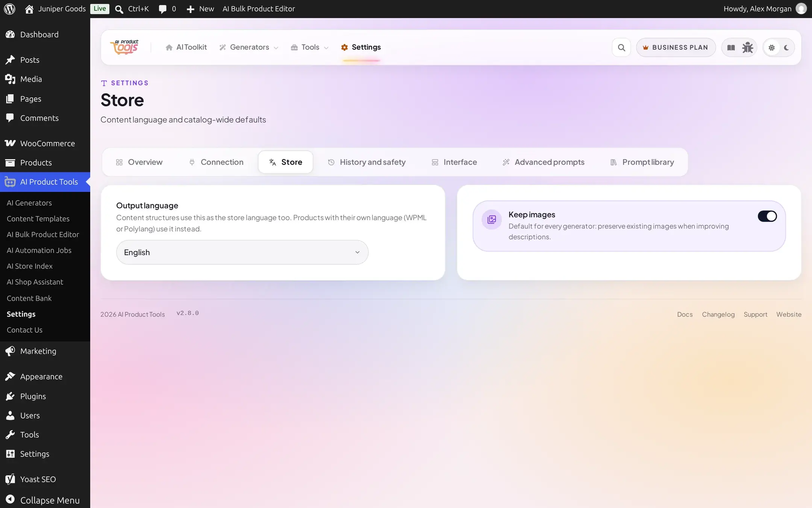Open Yoast SEO in sidebar

click(x=45, y=479)
